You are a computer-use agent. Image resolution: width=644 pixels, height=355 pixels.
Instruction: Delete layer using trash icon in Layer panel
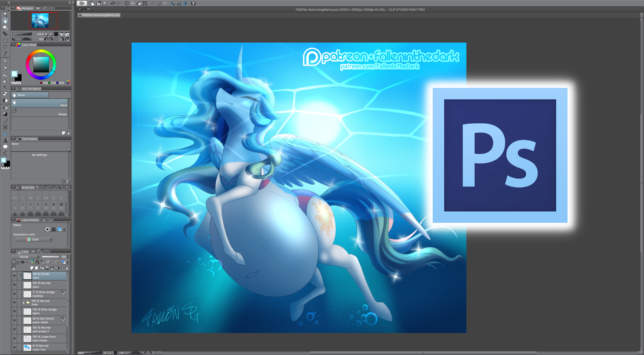[x=67, y=268]
